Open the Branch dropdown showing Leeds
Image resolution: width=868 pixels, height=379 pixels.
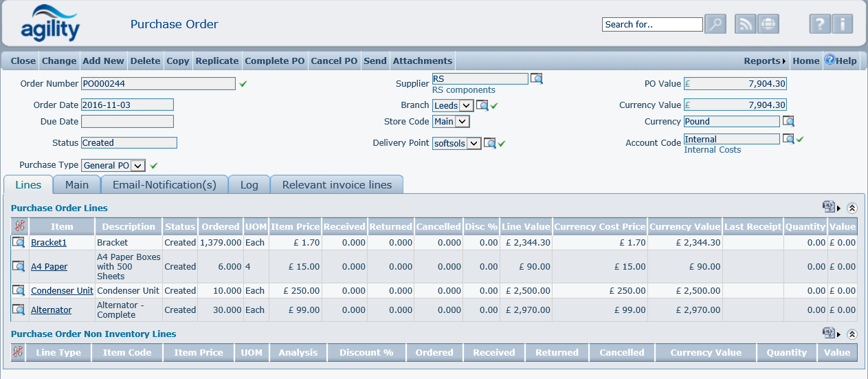454,106
